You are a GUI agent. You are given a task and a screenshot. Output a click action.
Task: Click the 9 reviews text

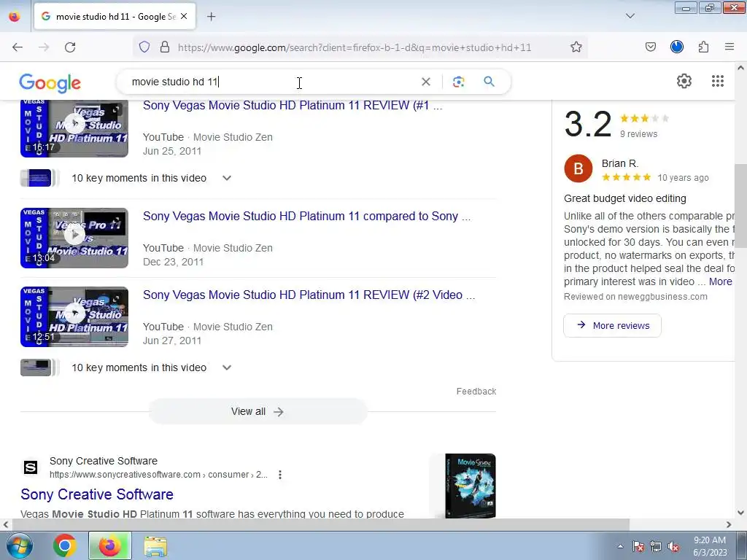tap(638, 134)
